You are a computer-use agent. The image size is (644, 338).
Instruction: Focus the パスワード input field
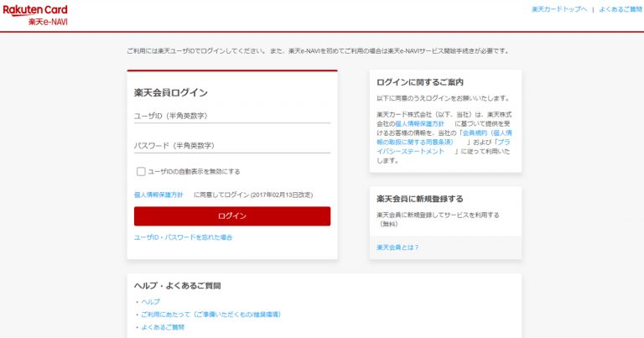pos(231,146)
